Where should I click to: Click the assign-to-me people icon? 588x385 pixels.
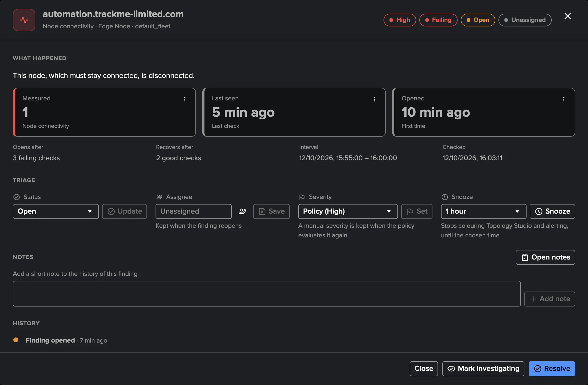point(242,211)
